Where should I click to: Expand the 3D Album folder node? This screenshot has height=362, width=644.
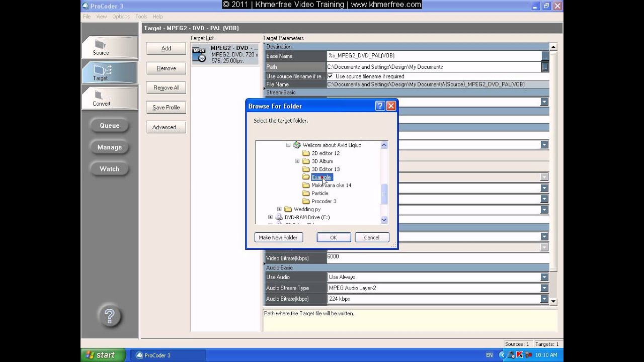(297, 161)
